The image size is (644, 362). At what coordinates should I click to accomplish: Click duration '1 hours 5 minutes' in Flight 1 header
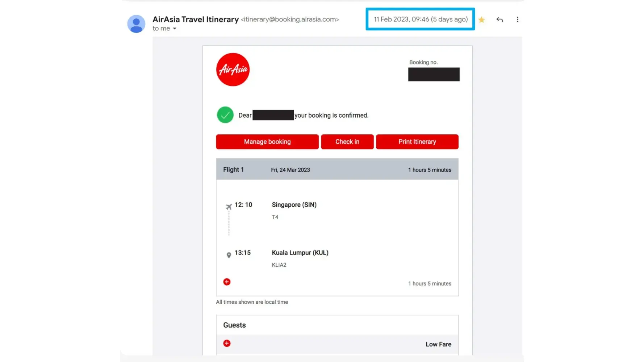point(430,170)
